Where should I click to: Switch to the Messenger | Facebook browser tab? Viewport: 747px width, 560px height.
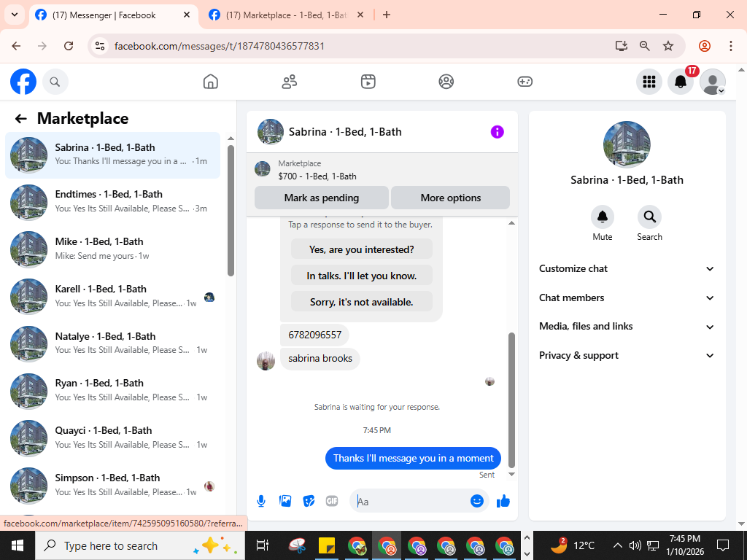click(x=114, y=15)
